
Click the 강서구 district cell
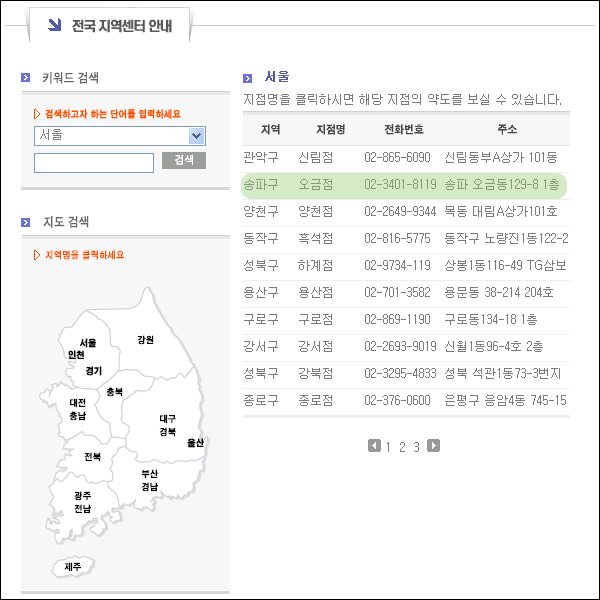[261, 346]
